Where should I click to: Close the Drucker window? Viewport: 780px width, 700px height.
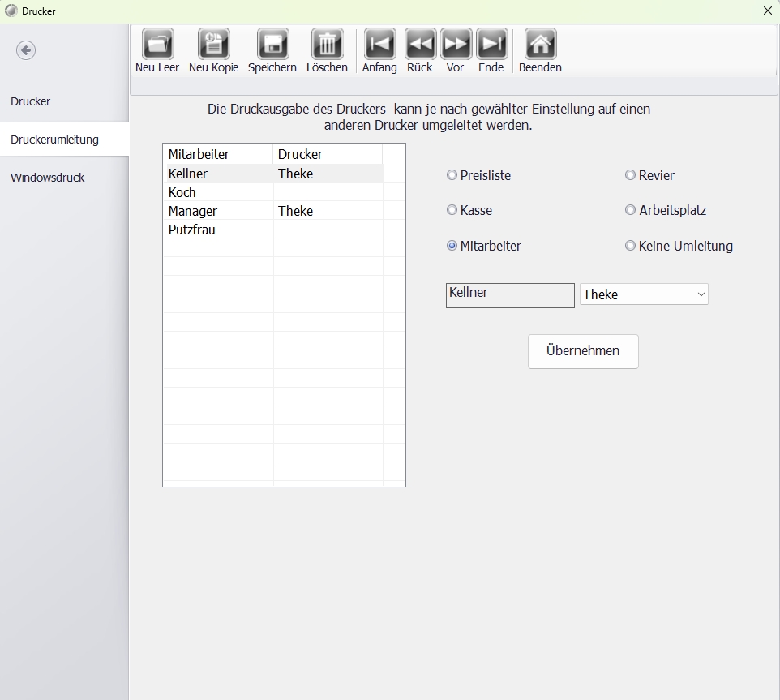coord(768,11)
